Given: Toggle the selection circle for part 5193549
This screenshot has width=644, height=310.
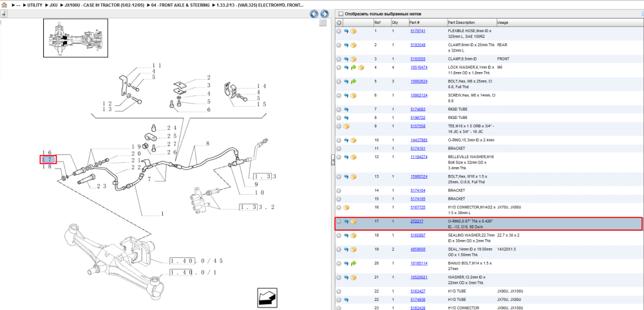Looking at the screenshot, I should coord(339,45).
